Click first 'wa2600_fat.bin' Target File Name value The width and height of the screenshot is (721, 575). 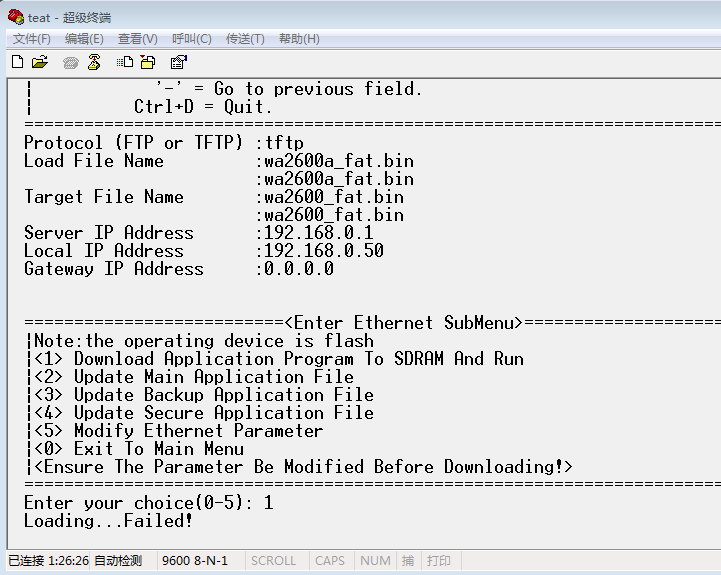(334, 197)
